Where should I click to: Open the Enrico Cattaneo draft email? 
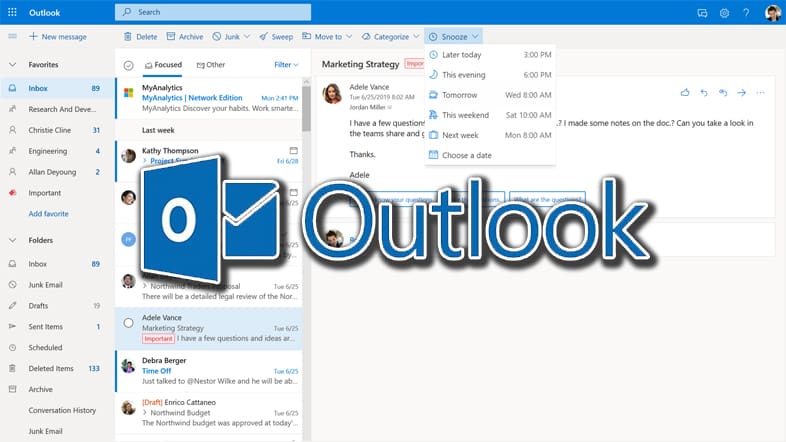point(209,413)
